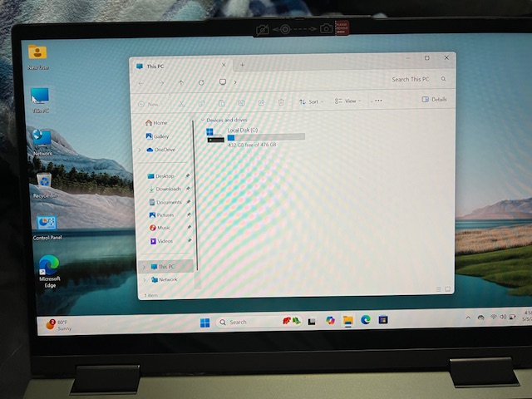Viewport: 532px width, 399px height.
Task: Open Wi-Fi network settings in tray
Action: coord(493,317)
